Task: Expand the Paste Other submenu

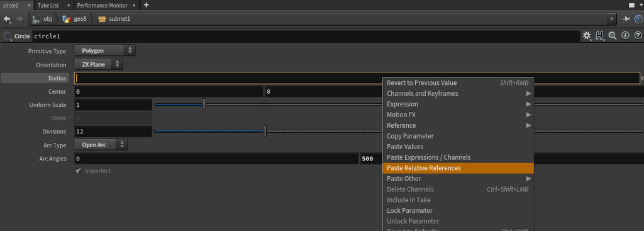Action: (x=458, y=179)
